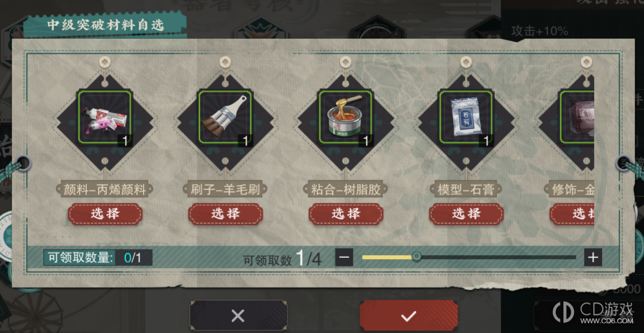Confirm selection with the red checkmark button
Viewport: 644px width, 333px height.
coord(409,316)
